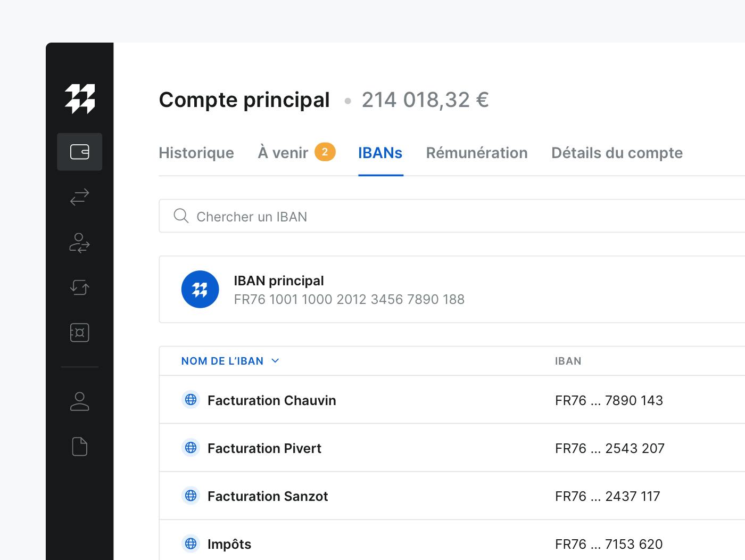Click IBAN FR76 ... 2437 117
745x560 pixels.
(x=607, y=496)
